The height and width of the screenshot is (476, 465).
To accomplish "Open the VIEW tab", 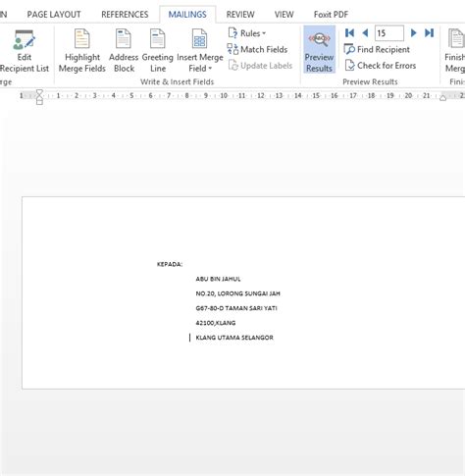I will click(284, 15).
